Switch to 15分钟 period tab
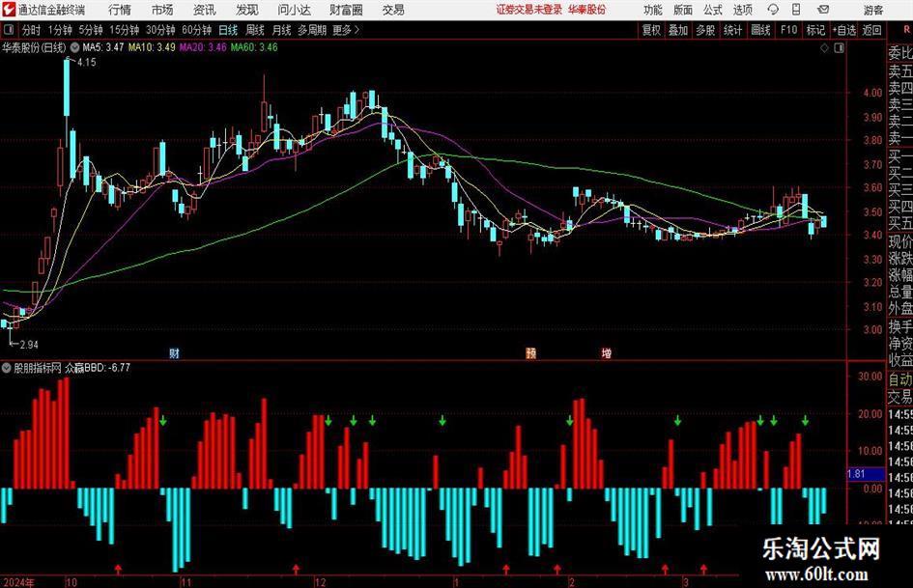Viewport: 913px width, 588px height. 124,30
